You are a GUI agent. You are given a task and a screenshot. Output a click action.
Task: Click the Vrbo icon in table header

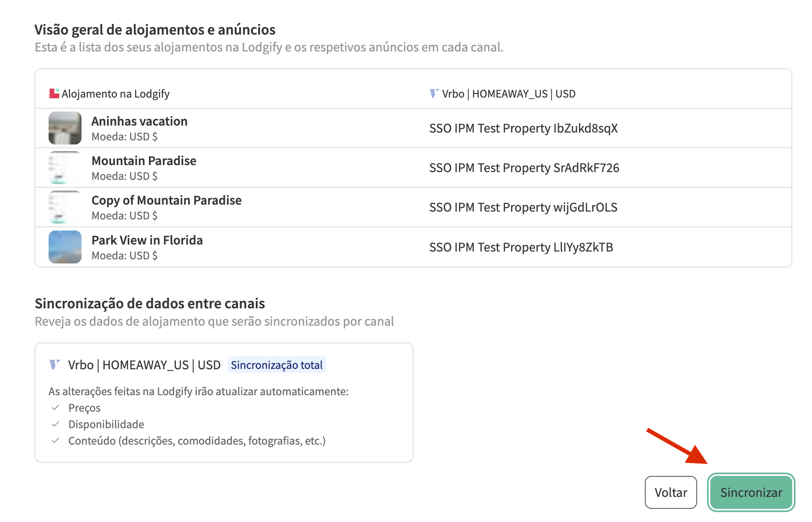coord(434,93)
